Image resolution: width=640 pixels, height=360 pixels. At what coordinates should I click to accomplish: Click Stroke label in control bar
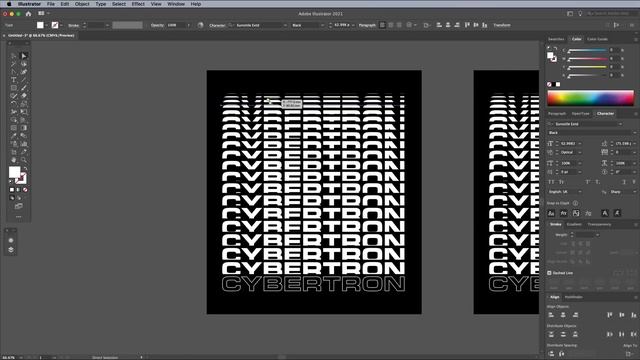[x=73, y=25]
